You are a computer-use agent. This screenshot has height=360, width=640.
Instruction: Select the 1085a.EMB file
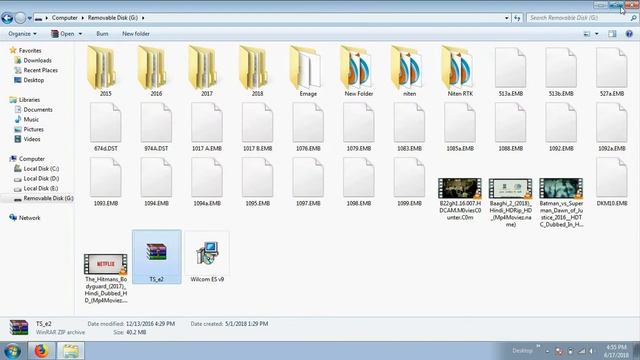460,127
